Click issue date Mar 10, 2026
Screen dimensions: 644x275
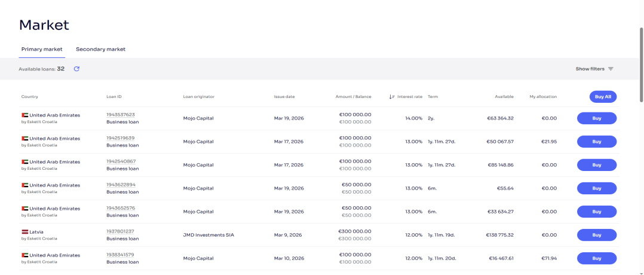pos(289,258)
